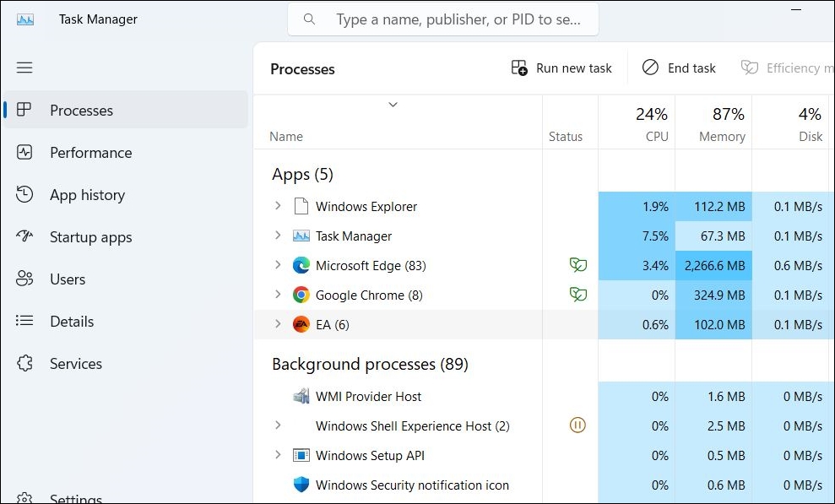Click the Processes page heading
Screen dimensions: 835x504
click(302, 68)
